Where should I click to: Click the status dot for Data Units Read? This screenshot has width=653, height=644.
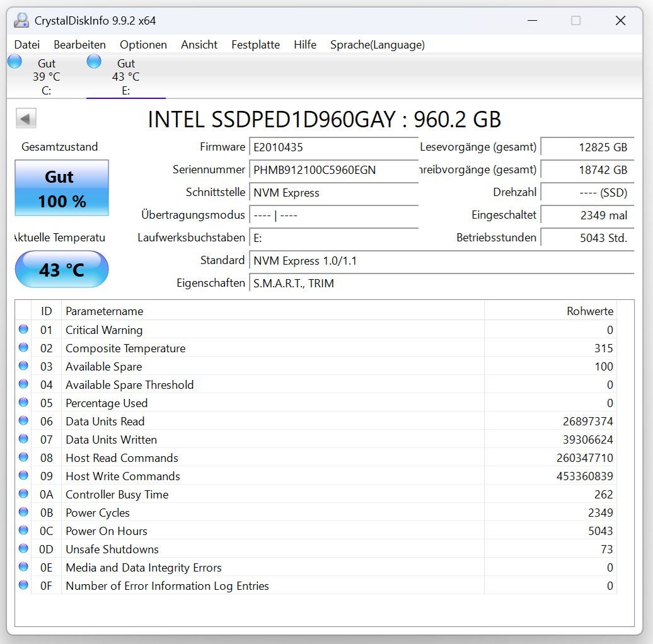point(23,421)
